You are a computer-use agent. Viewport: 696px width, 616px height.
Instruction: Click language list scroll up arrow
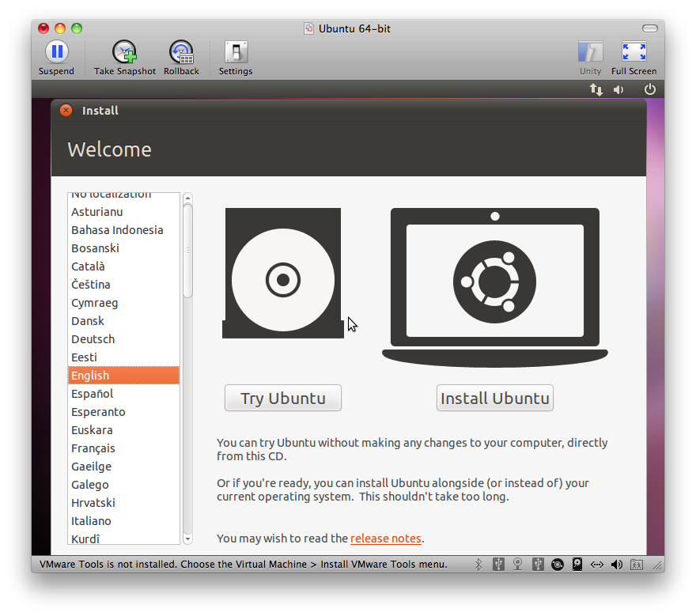187,198
